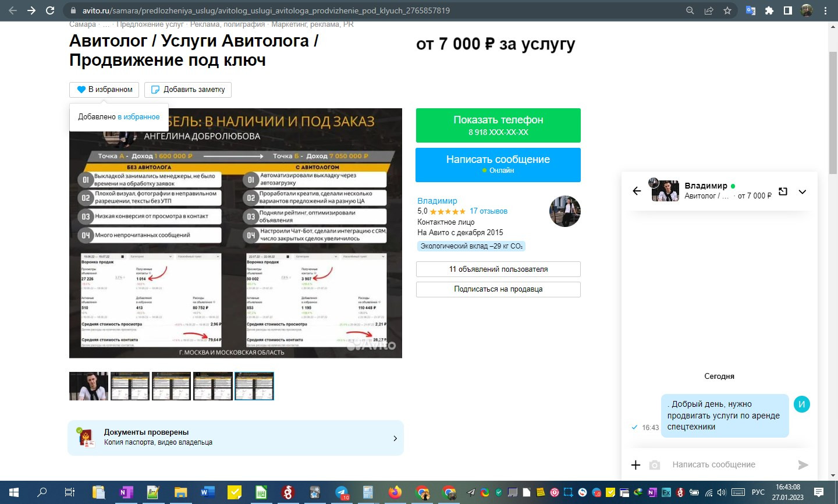The image size is (838, 504).
Task: Click 'Подписаться на продавца' button
Action: coord(498,289)
